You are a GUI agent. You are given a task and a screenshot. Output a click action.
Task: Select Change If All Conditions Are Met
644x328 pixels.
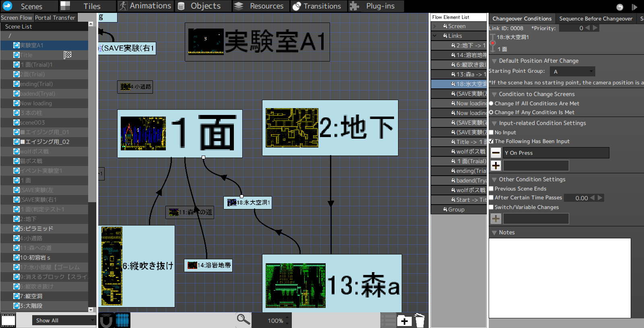coord(491,103)
